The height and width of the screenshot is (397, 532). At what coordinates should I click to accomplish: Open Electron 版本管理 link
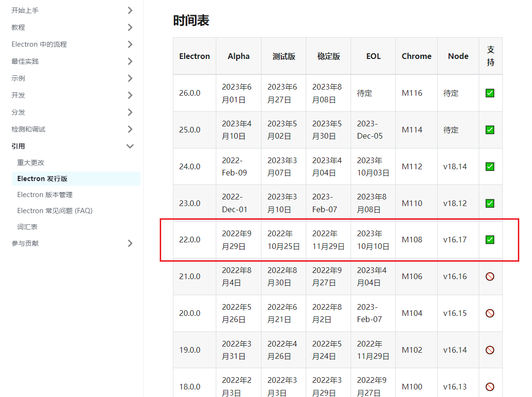45,195
